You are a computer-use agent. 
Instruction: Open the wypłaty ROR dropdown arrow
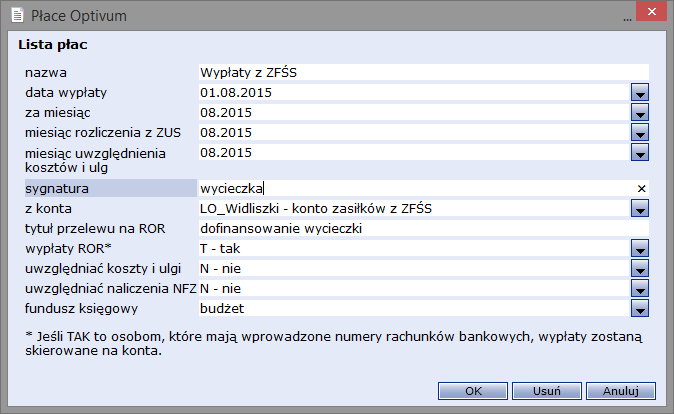(x=640, y=248)
